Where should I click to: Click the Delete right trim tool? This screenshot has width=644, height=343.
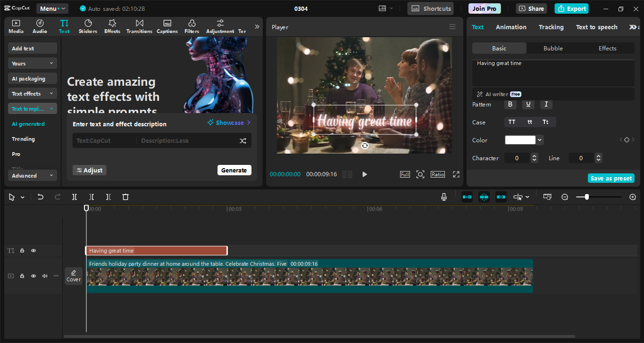point(109,197)
